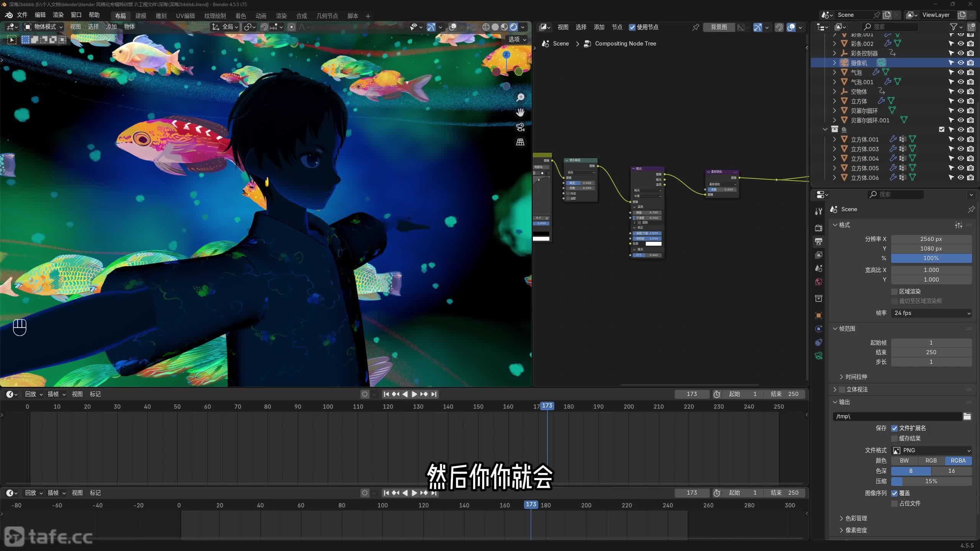
Task: Open the 渲染 top menu
Action: click(x=58, y=15)
